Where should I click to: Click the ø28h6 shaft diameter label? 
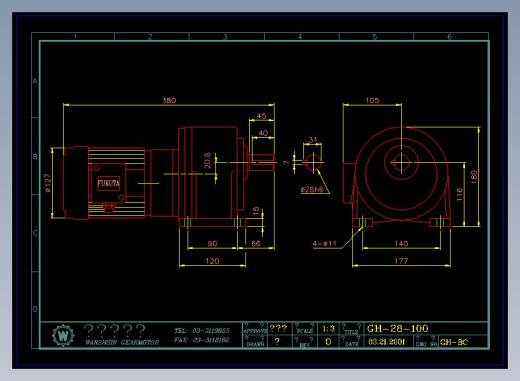[x=312, y=189]
